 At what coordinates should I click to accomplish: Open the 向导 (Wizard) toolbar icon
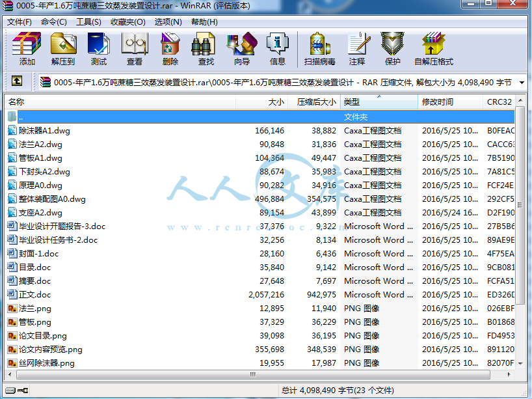242,44
